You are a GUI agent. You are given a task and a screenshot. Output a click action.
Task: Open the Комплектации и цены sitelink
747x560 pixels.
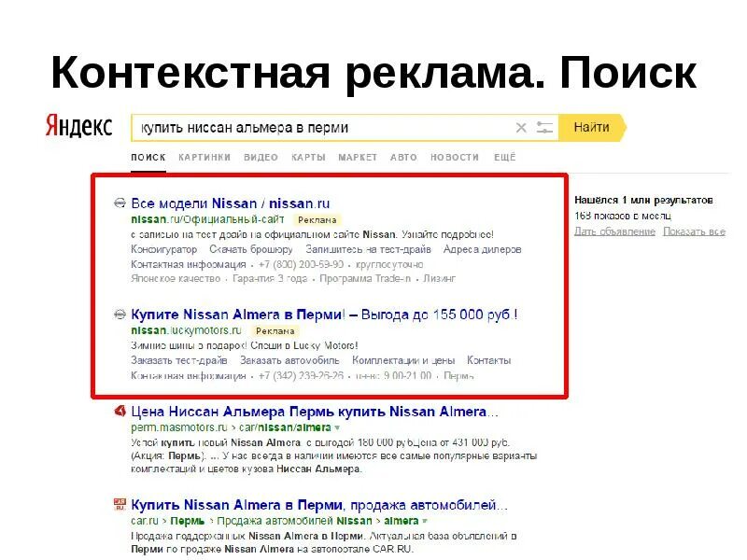point(403,360)
